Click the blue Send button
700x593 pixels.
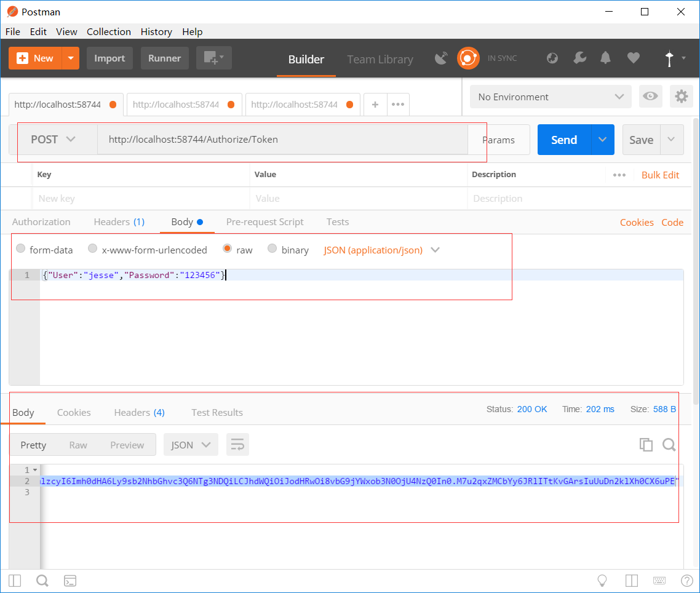(564, 139)
